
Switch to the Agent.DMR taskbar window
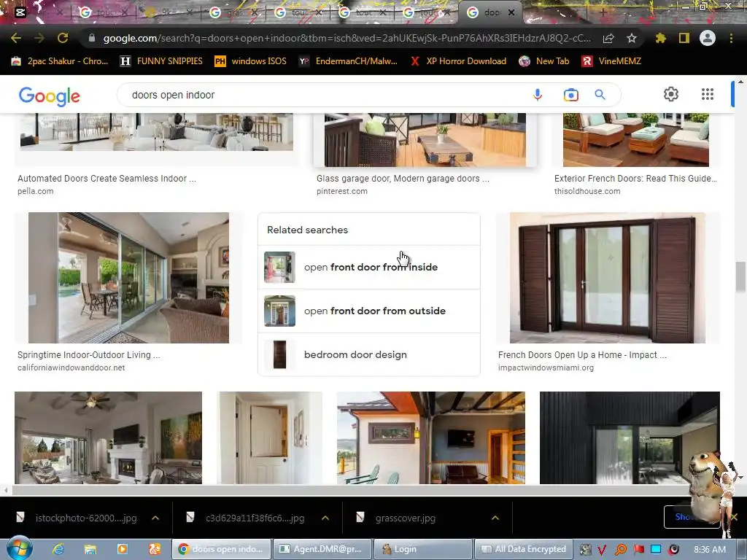323,549
